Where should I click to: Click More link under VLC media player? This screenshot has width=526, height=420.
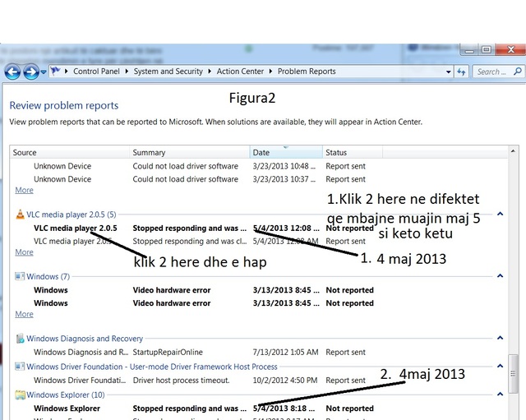point(24,252)
